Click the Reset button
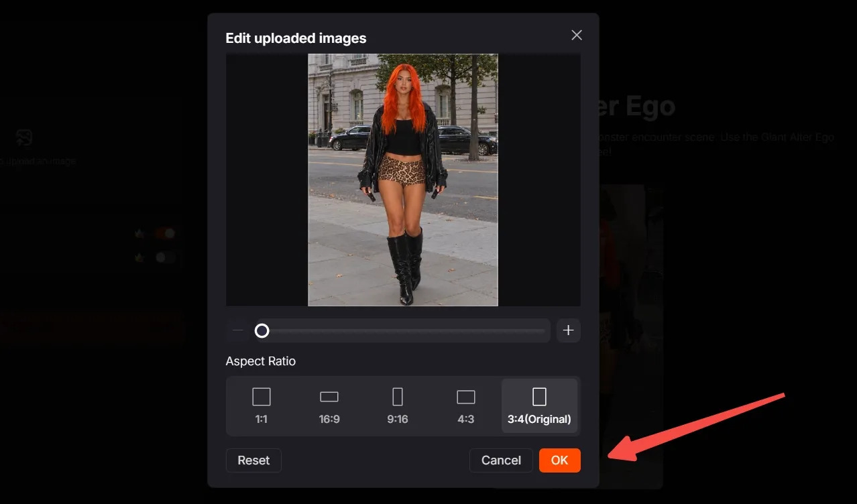This screenshot has height=504, width=857. (253, 460)
